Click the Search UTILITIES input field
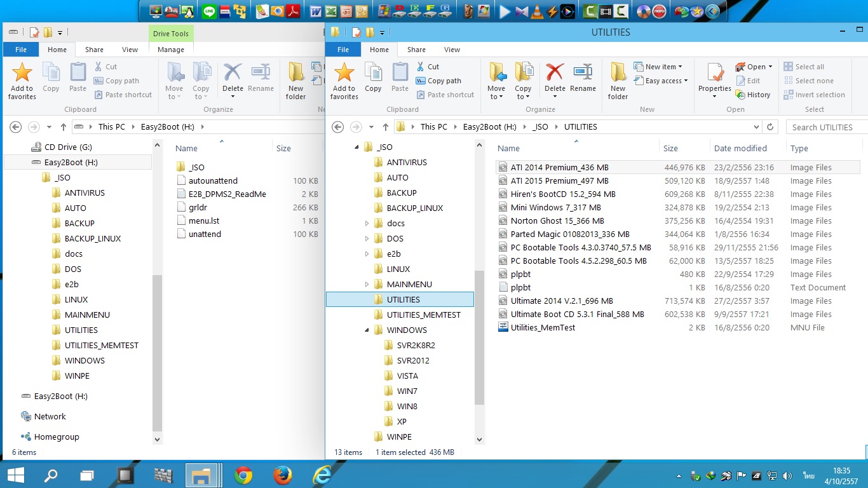868x488 pixels. pos(827,127)
